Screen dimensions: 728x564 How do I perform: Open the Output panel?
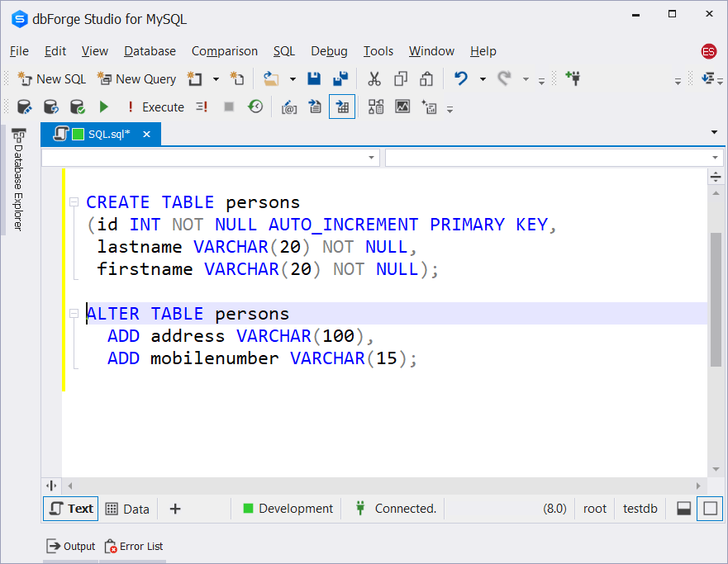point(71,547)
